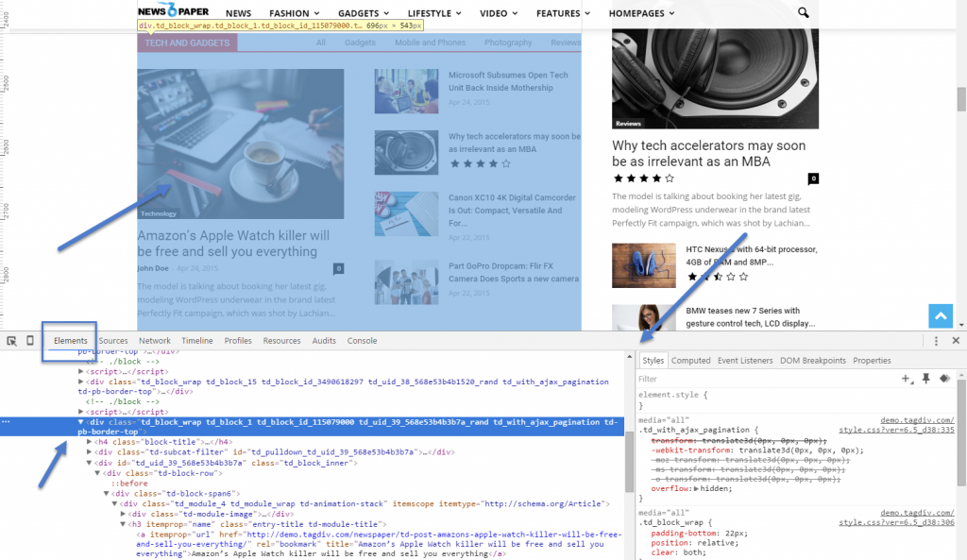Open the Timeline tab
Viewport: 967px width, 560px height.
coord(196,341)
